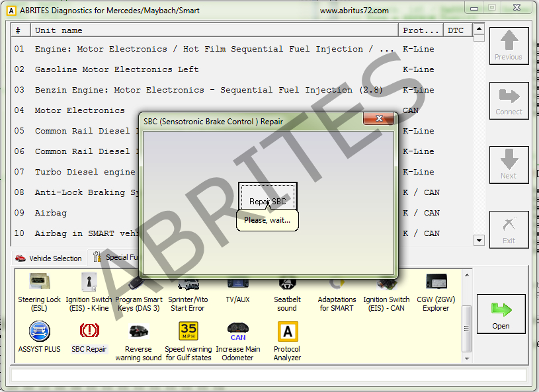
Task: Select row 02 Gasoline Motor Electronics Left
Action: tap(242, 69)
